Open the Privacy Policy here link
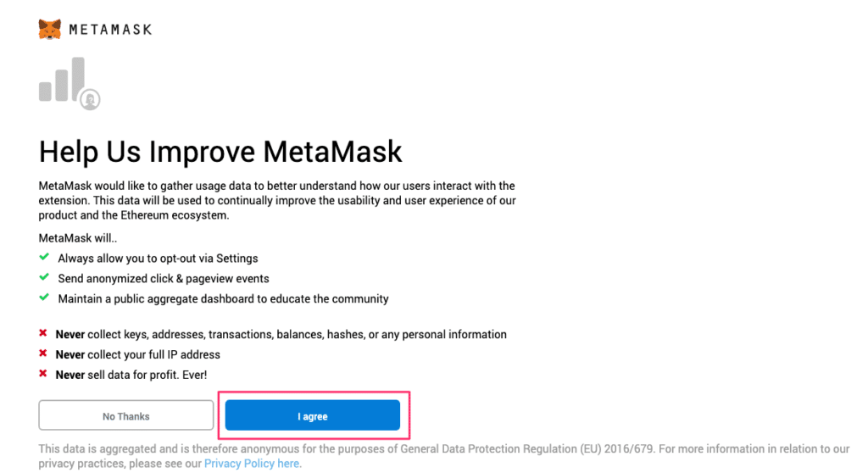The image size is (868, 473). tap(252, 464)
